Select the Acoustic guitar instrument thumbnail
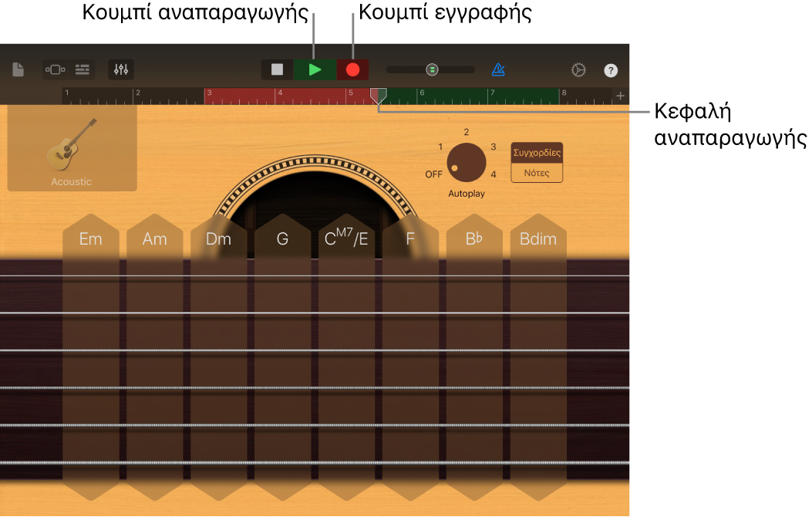The height and width of the screenshot is (517, 812). click(72, 149)
